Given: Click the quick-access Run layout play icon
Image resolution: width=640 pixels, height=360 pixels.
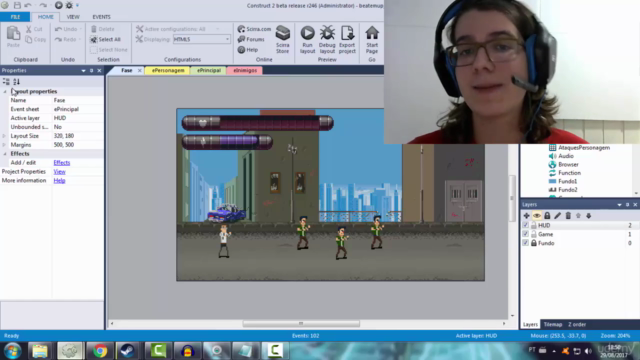Looking at the screenshot, I should point(58,5).
